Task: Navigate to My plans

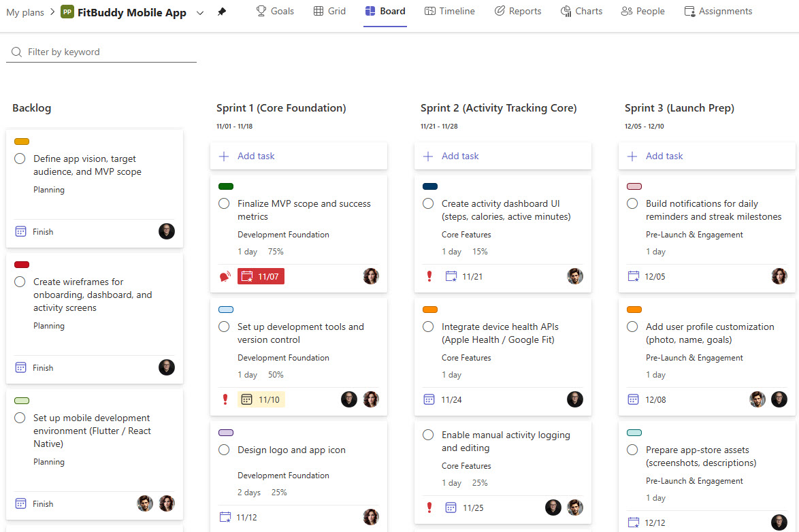Action: point(25,12)
